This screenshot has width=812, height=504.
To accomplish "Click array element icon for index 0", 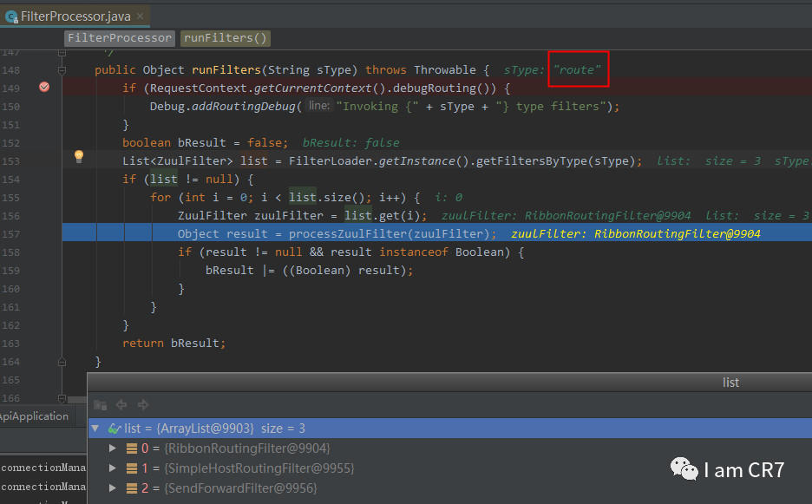I will pos(132,448).
